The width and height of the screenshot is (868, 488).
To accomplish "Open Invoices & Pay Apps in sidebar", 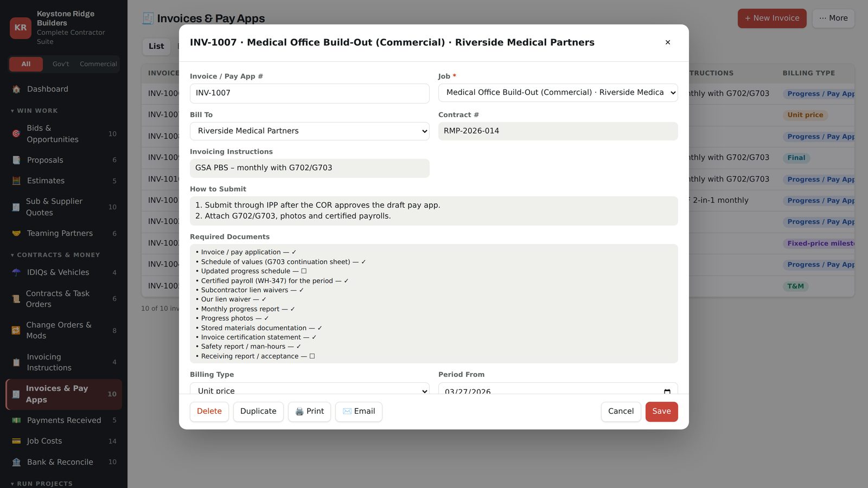I will point(63,394).
